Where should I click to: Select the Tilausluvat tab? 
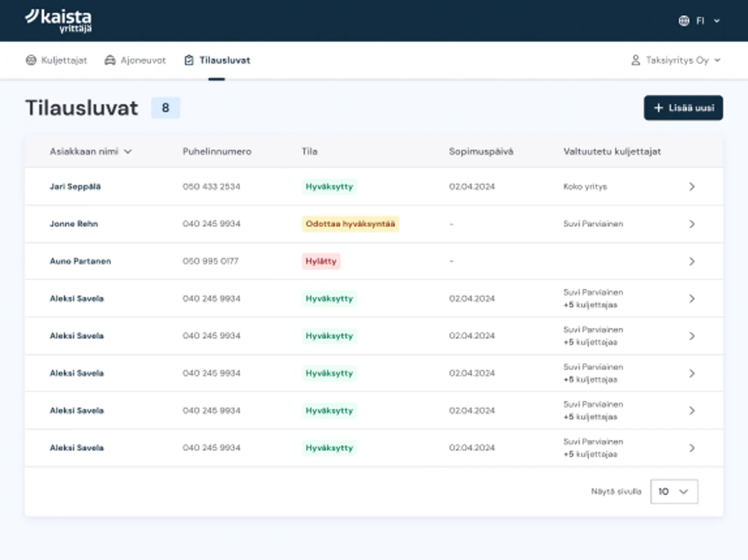217,60
